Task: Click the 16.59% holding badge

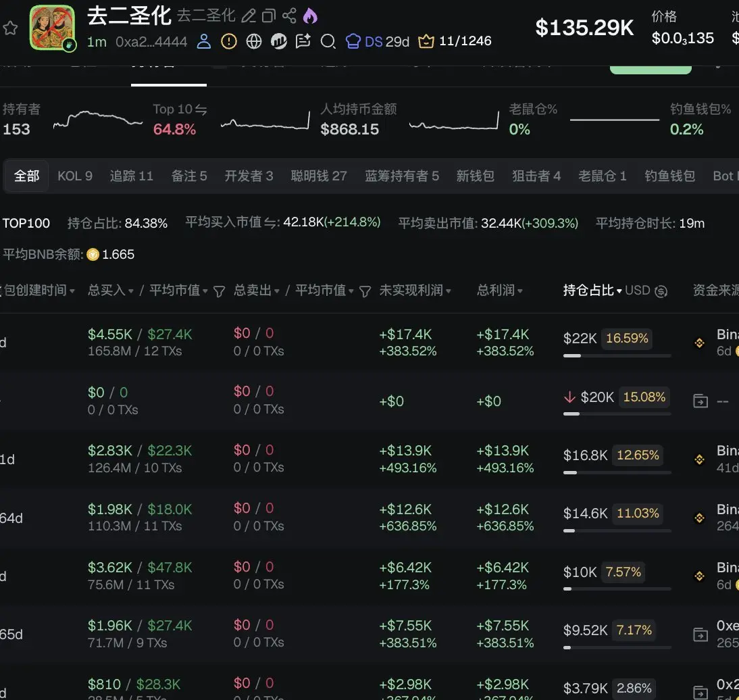Action: pyautogui.click(x=627, y=339)
